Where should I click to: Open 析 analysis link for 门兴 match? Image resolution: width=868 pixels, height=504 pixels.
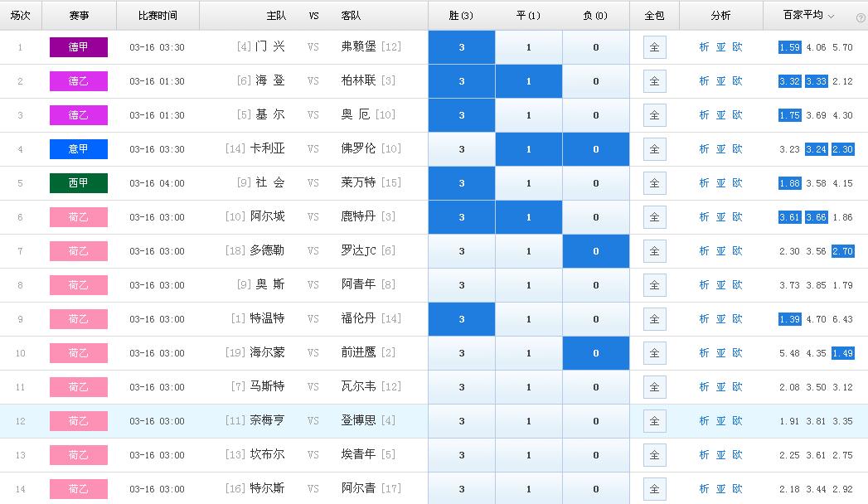(704, 47)
